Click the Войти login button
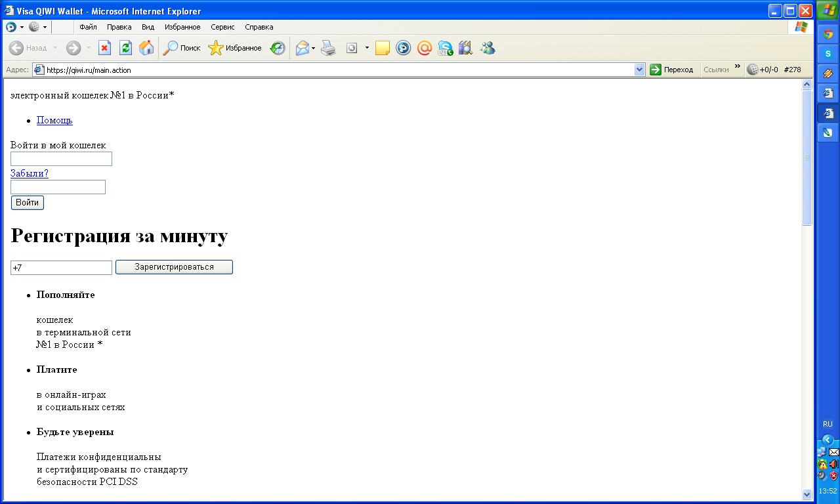Viewport: 840px width, 504px height. coord(27,203)
